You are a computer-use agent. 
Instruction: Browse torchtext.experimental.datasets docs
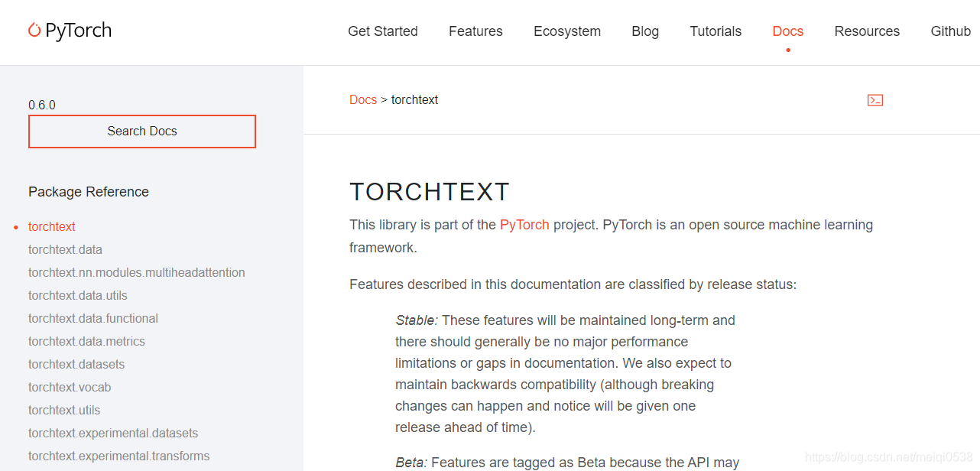(113, 433)
